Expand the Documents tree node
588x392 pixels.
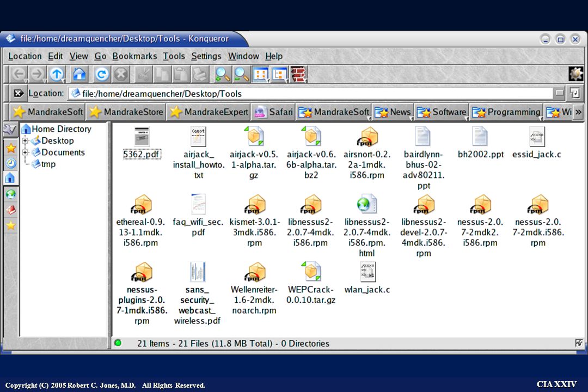pyautogui.click(x=25, y=152)
